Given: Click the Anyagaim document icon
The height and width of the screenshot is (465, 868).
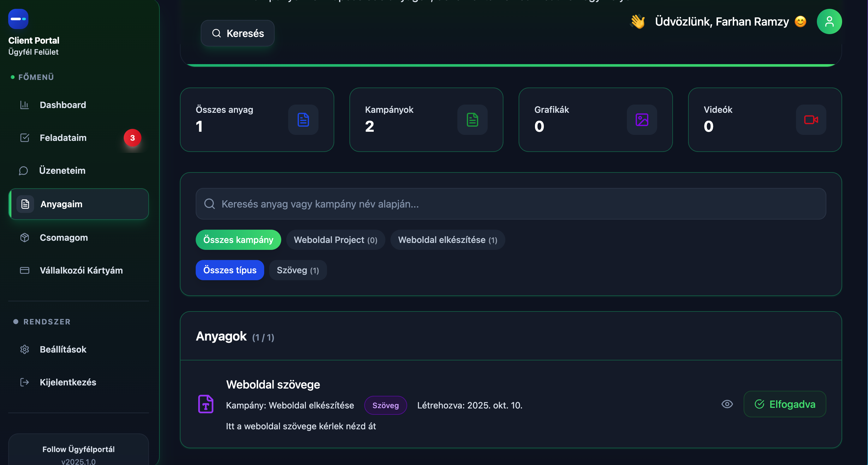Looking at the screenshot, I should tap(25, 204).
